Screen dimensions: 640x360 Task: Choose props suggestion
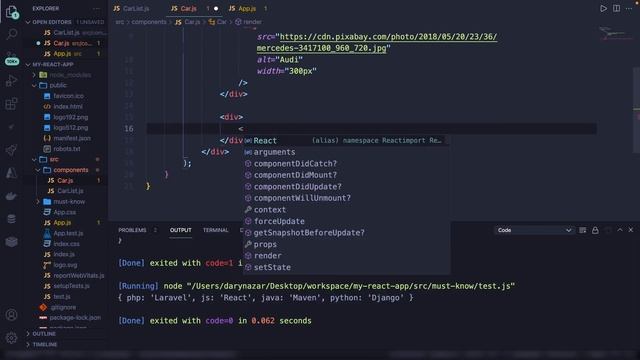pos(346,244)
